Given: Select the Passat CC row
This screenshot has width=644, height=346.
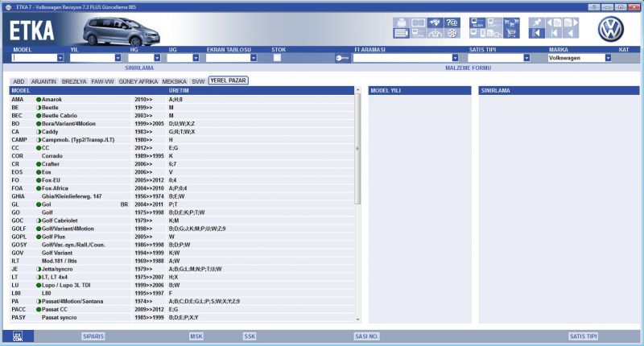Looking at the screenshot, I should (182, 309).
